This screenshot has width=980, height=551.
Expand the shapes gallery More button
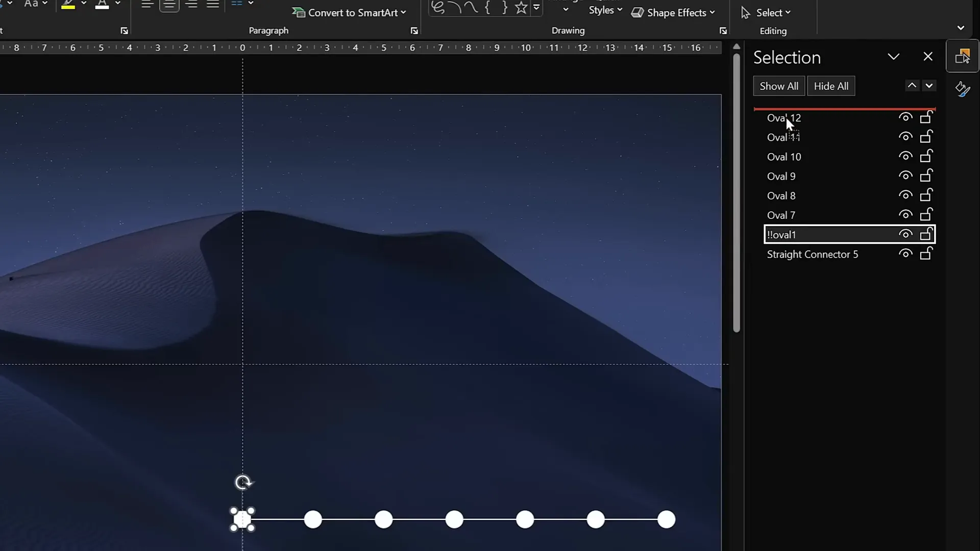click(x=536, y=8)
